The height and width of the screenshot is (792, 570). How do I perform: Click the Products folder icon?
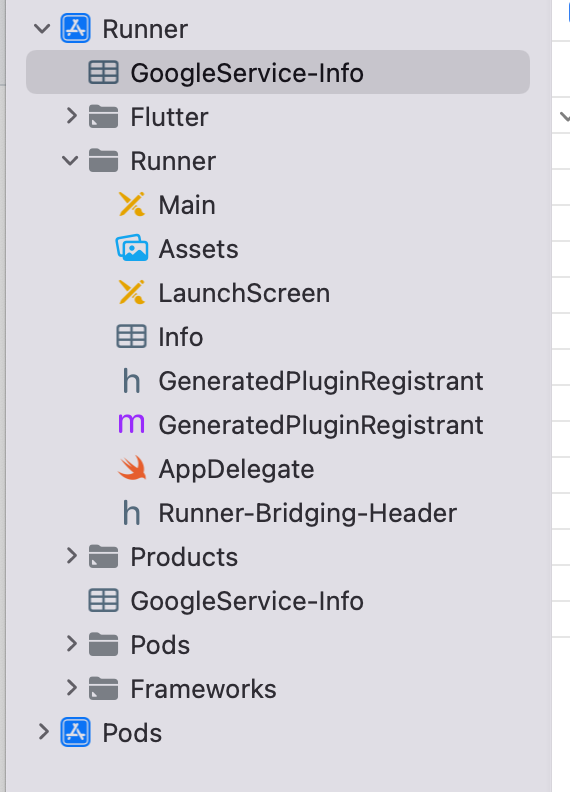click(x=104, y=557)
